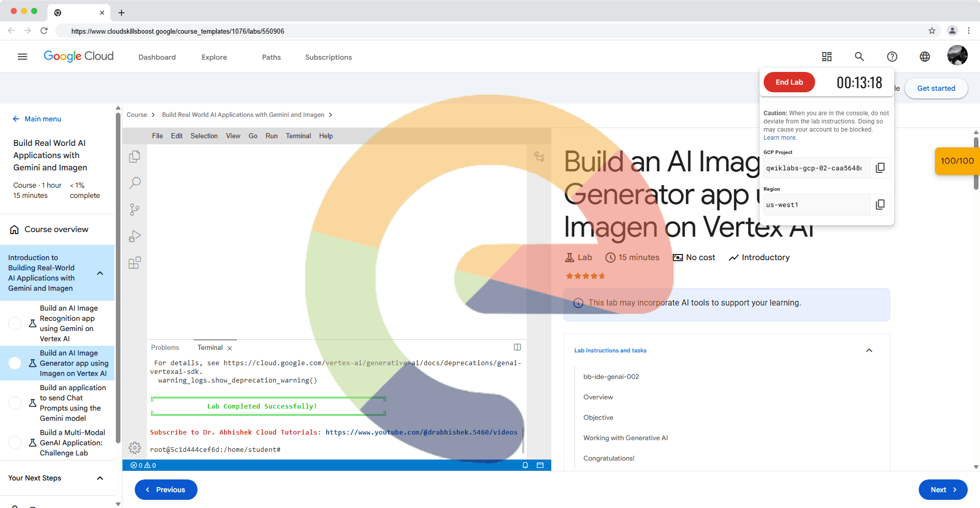This screenshot has width=980, height=508.
Task: Open the language globe icon
Action: tap(925, 57)
